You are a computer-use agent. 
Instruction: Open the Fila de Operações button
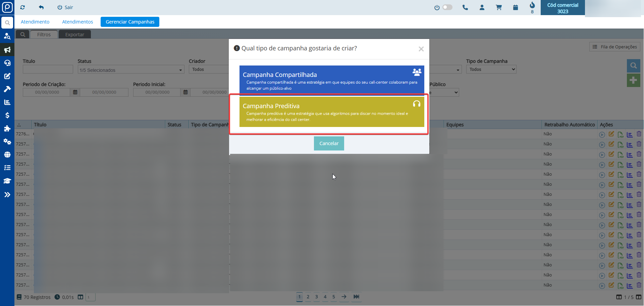pos(614,47)
